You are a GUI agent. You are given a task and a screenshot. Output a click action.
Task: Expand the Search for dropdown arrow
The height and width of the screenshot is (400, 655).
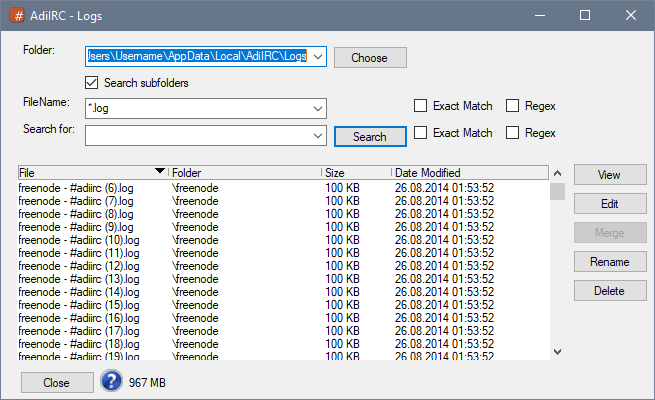click(x=318, y=136)
